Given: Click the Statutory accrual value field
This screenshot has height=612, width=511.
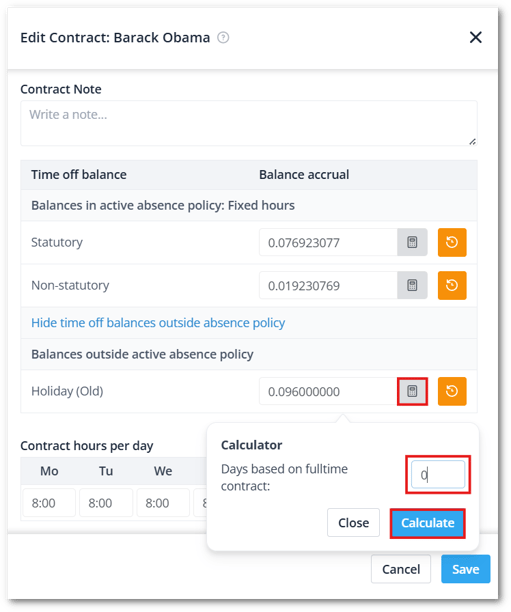Looking at the screenshot, I should point(328,242).
